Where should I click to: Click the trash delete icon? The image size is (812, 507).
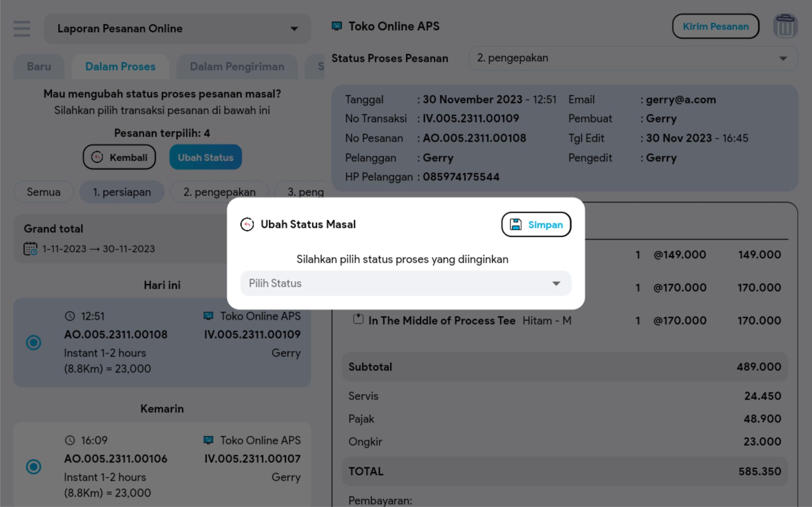click(785, 26)
